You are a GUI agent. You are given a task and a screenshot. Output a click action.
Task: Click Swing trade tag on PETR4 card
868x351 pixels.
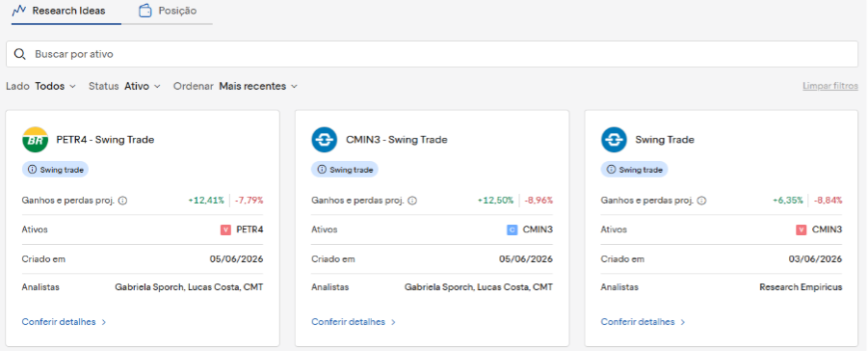[55, 170]
